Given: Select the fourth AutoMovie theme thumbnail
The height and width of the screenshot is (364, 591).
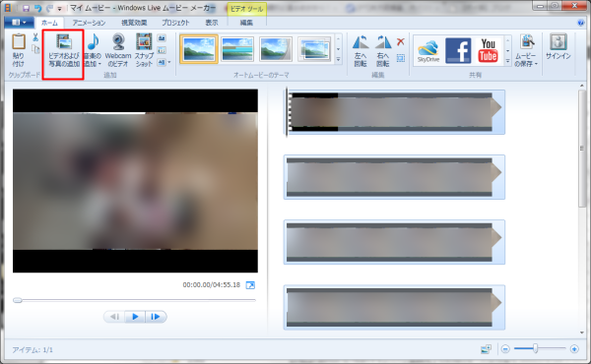Looking at the screenshot, I should pyautogui.click(x=314, y=49).
